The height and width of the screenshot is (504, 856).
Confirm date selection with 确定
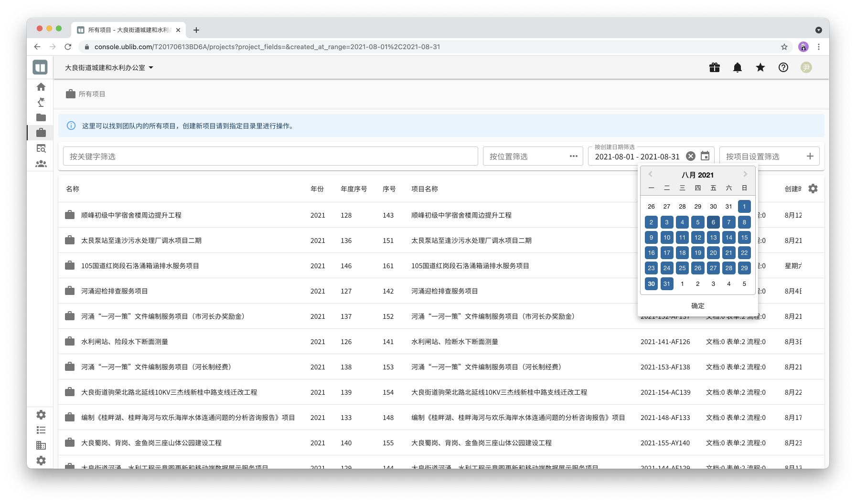pos(697,306)
